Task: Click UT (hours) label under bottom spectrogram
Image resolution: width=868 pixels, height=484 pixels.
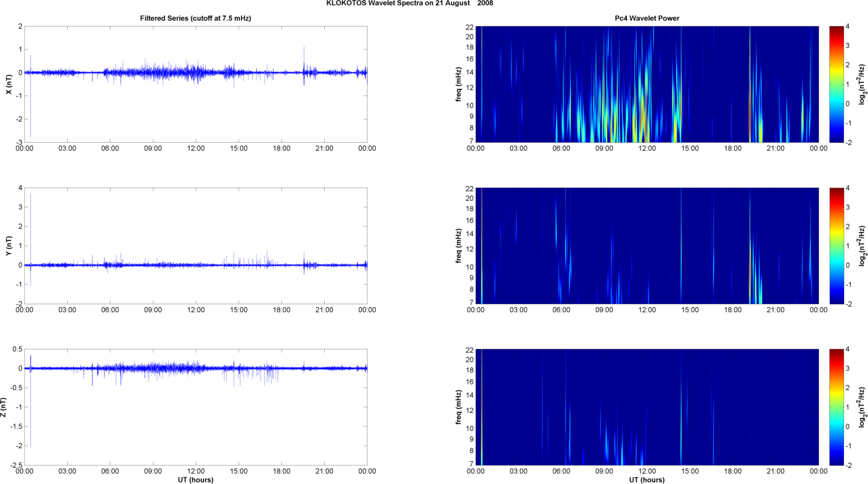Action: [x=647, y=479]
